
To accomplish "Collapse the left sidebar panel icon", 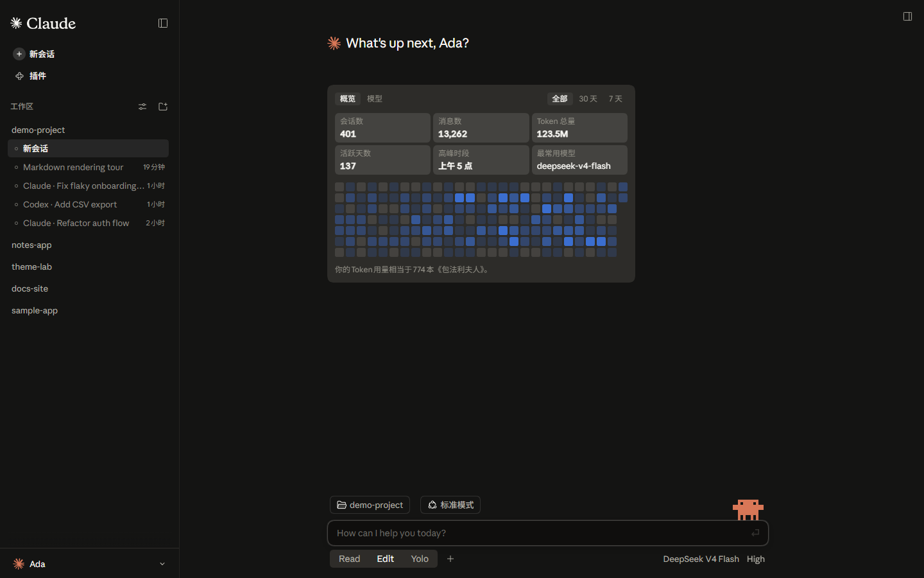I will click(x=163, y=23).
